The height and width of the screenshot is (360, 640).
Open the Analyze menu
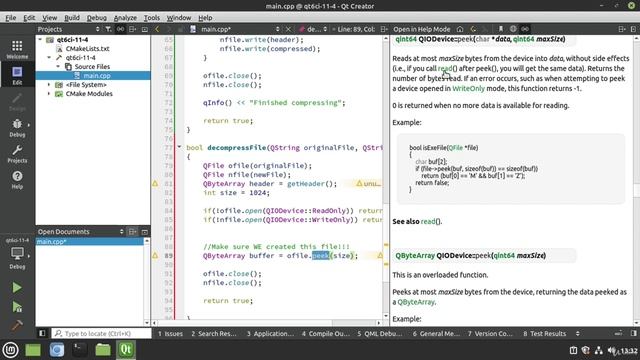point(125,18)
